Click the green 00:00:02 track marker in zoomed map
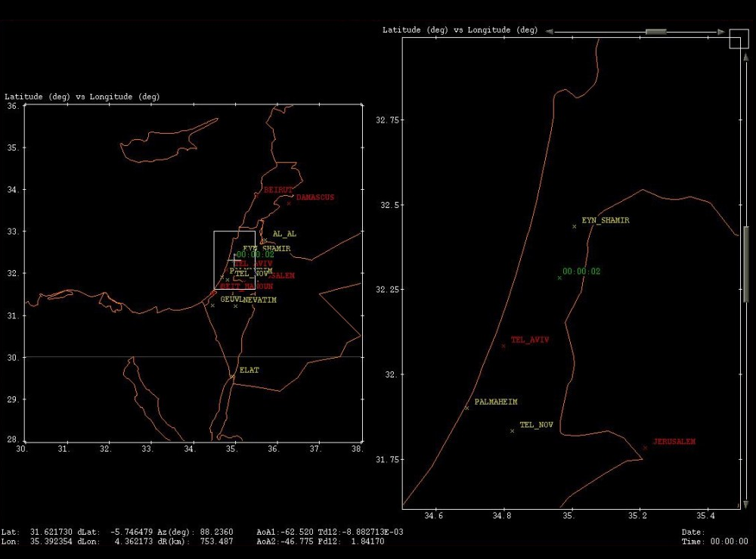Viewport: 756px width, 559px height. pyautogui.click(x=559, y=278)
